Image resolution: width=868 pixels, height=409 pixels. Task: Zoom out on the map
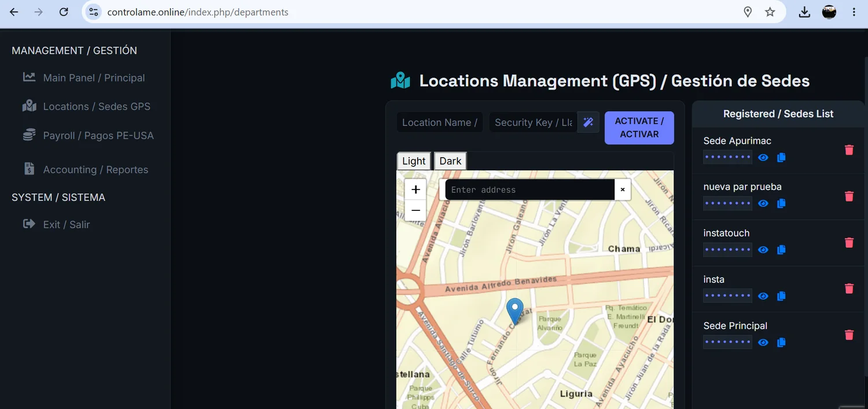point(415,210)
